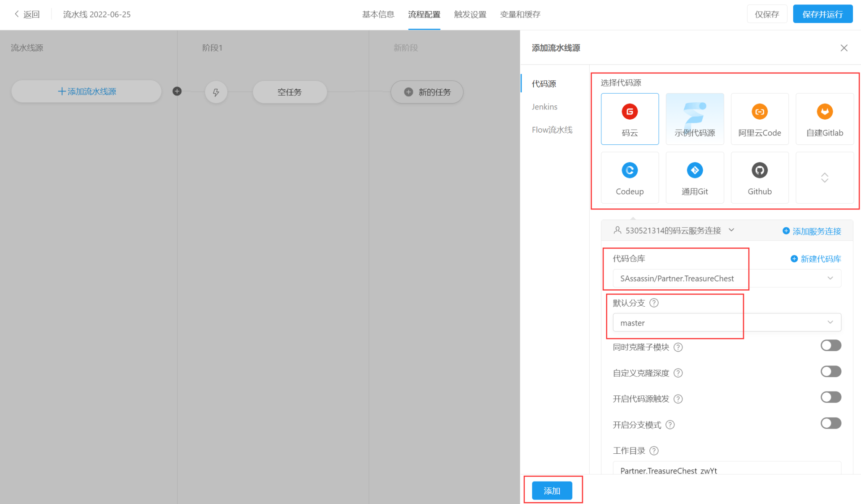Toggle 开启代码源触发 switch on
This screenshot has width=861, height=504.
[831, 398]
